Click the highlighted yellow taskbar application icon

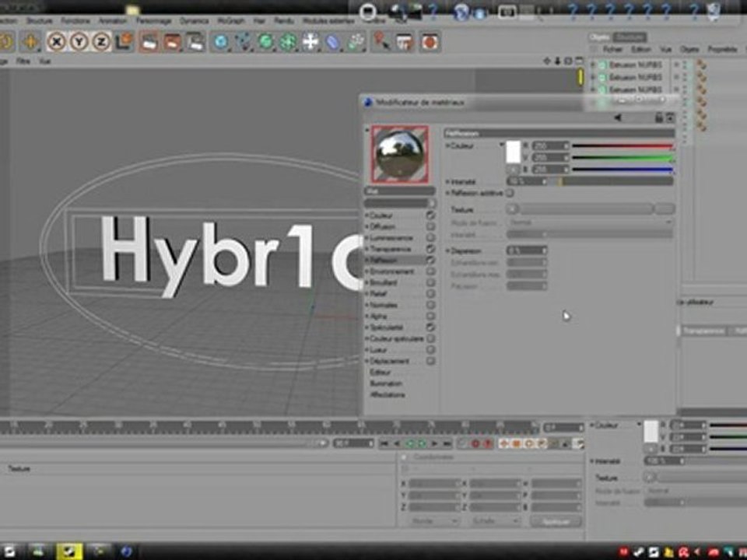tap(69, 551)
